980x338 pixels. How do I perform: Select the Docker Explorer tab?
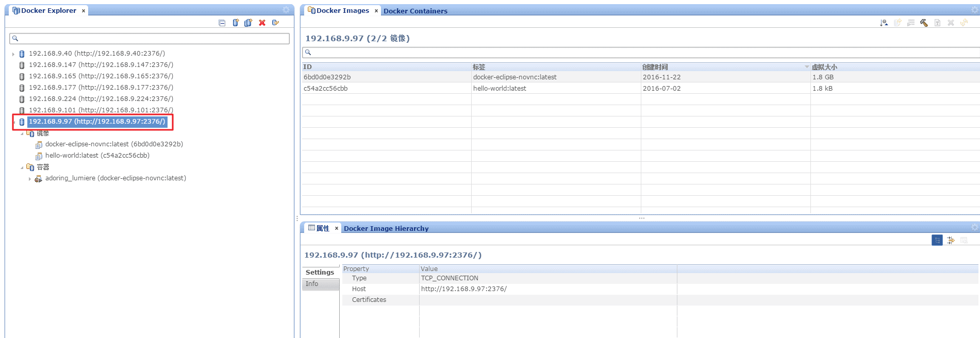coord(48,10)
